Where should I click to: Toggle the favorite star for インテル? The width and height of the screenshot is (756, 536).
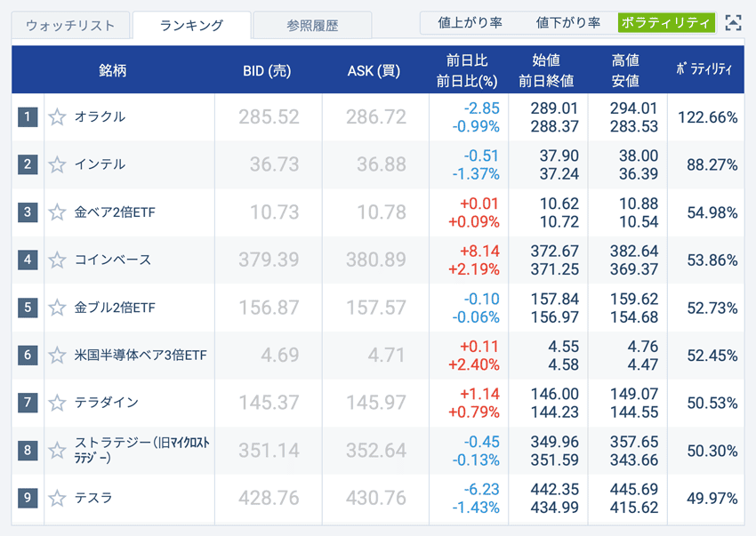click(x=57, y=164)
